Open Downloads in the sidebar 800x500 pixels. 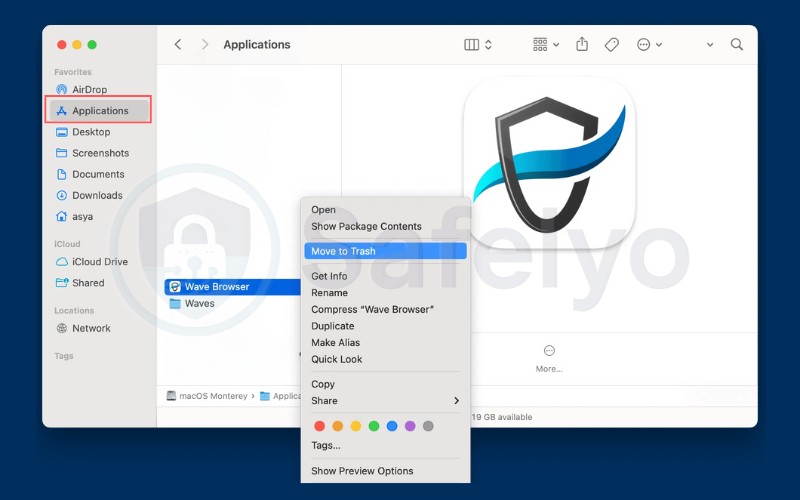[x=99, y=195]
